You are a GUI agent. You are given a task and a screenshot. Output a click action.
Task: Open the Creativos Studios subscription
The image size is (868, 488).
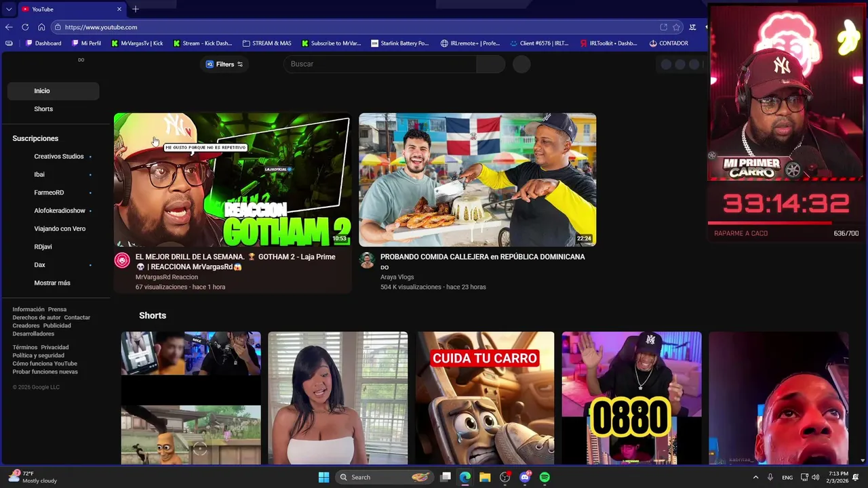(58, 157)
